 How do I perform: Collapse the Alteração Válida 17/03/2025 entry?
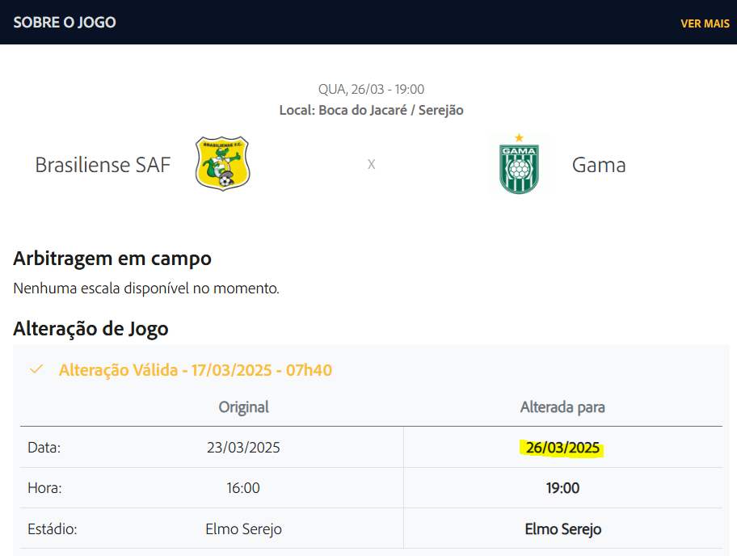point(195,370)
